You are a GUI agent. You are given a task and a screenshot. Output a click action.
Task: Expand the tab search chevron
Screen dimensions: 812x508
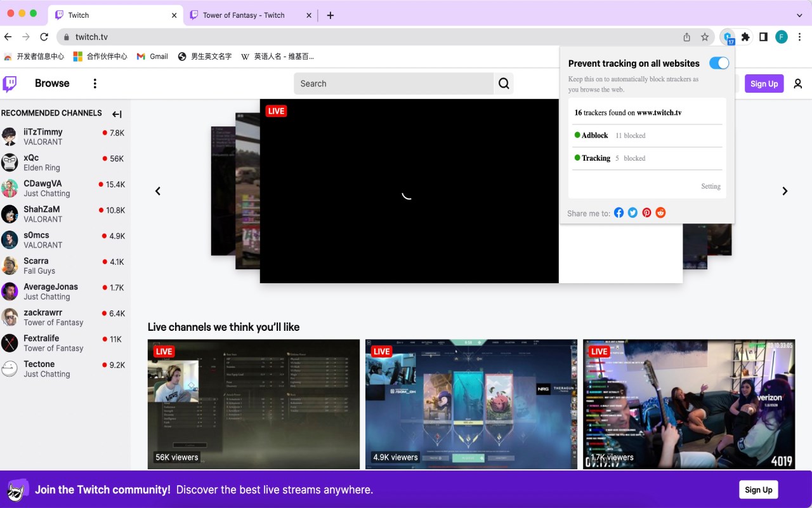[x=799, y=15]
